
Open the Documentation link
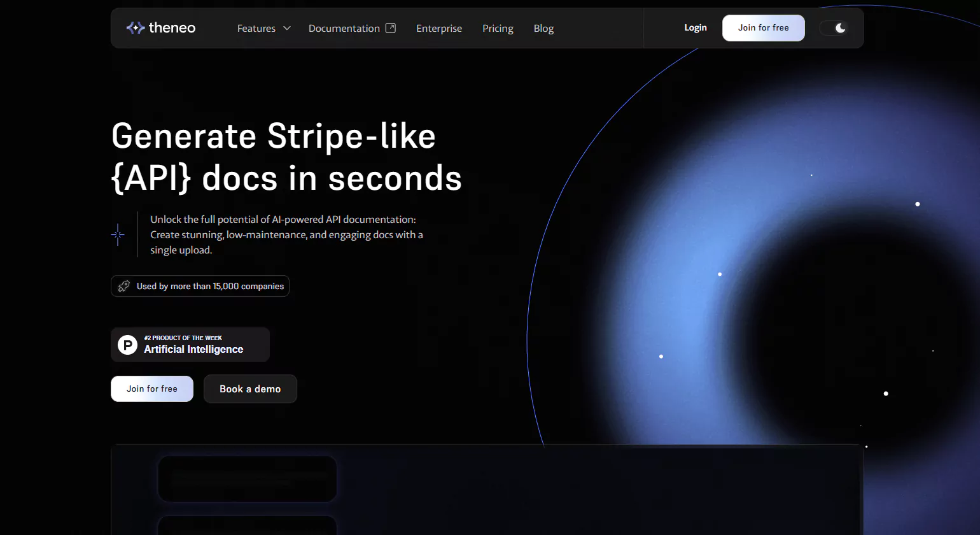tap(344, 29)
